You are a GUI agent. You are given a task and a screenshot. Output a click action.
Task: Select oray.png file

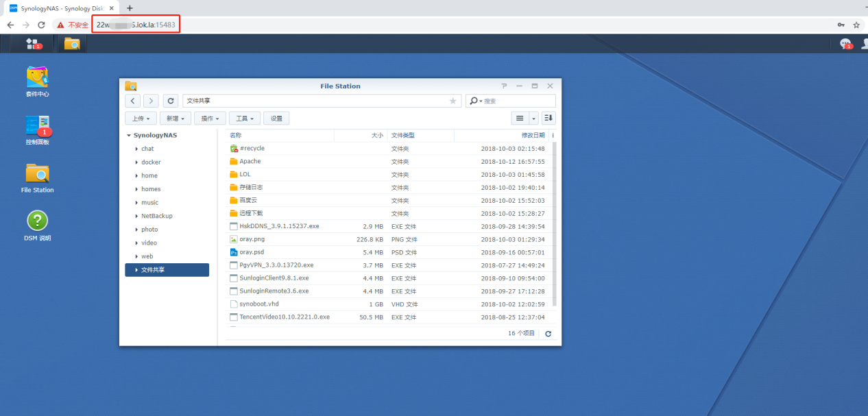(388, 239)
